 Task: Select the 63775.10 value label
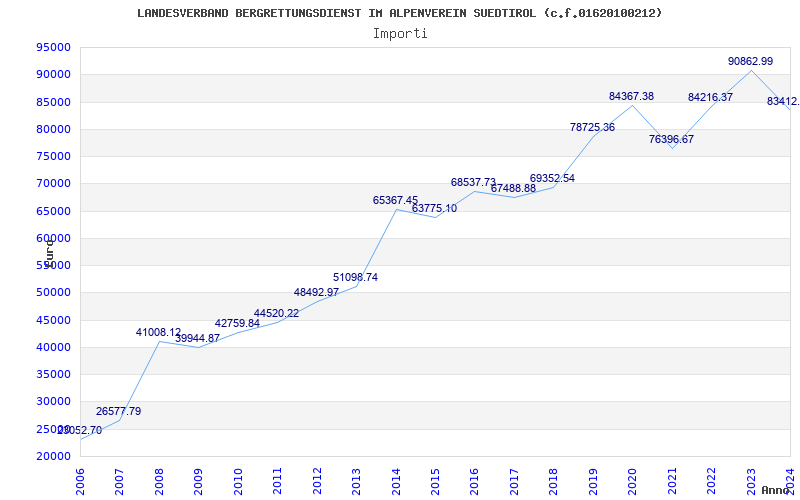click(434, 208)
